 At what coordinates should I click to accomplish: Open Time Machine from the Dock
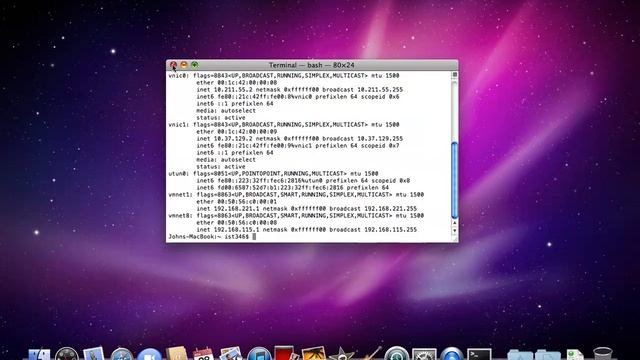pyautogui.click(x=396, y=354)
